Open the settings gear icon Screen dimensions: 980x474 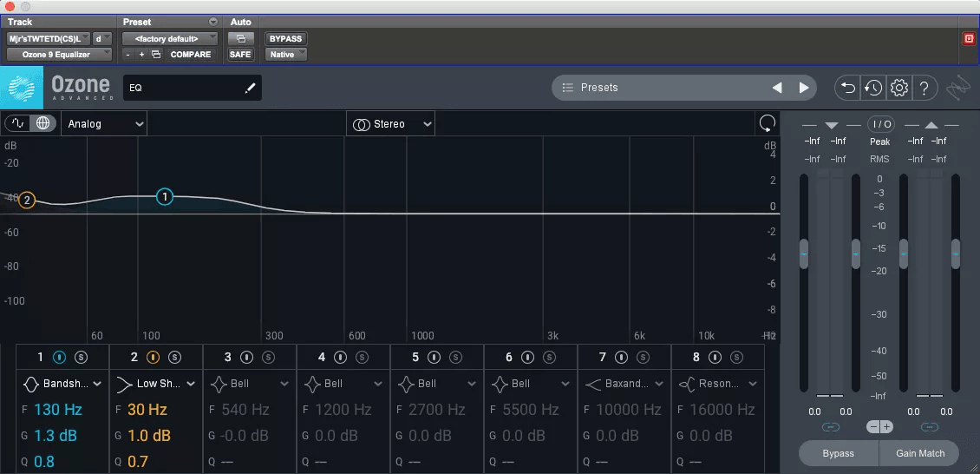point(898,89)
